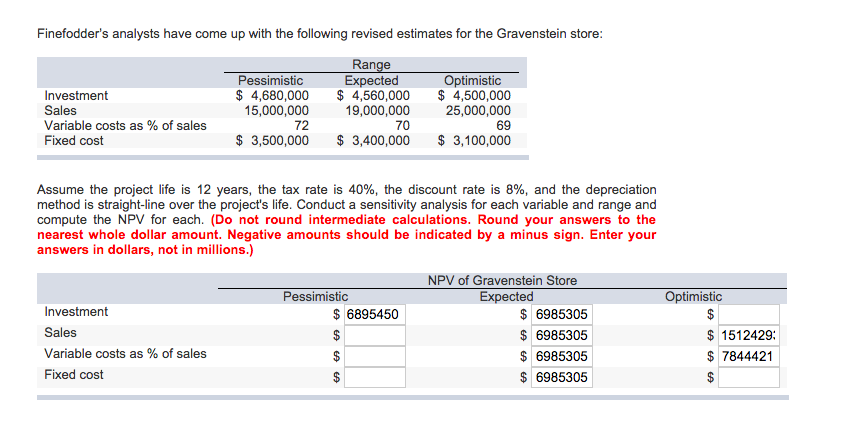
Task: Click the NPV of Gravenstein Store heading
Action: pos(502,281)
